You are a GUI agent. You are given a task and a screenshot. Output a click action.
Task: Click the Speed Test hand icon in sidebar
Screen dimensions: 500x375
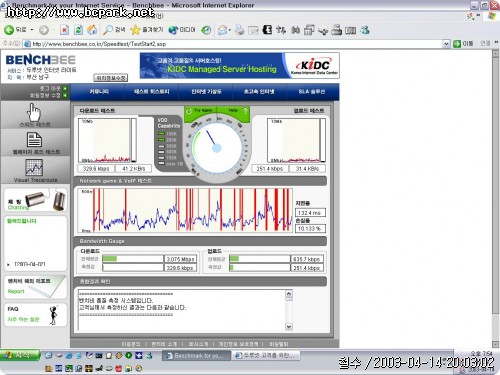[x=34, y=113]
